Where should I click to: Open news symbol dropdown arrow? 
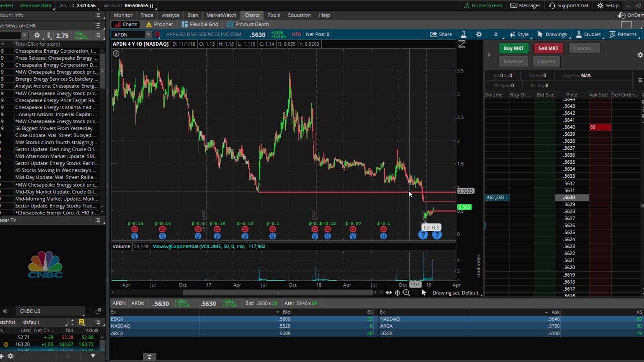point(24,35)
